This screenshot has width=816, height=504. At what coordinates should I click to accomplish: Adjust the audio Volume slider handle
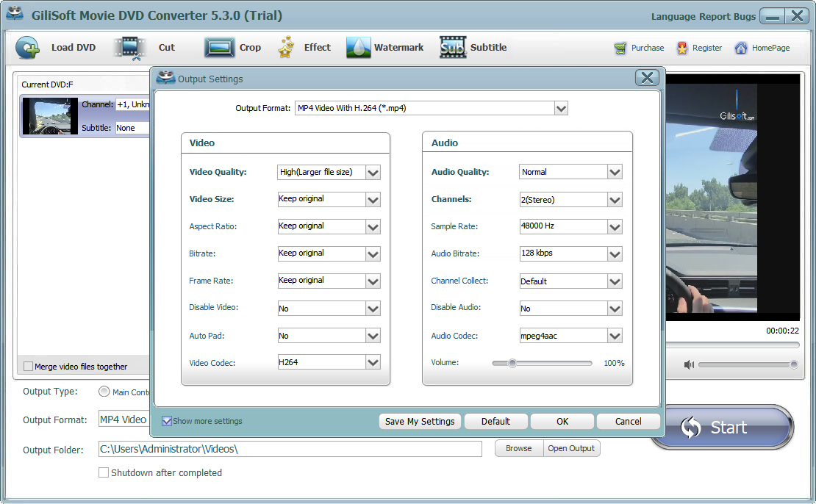(x=512, y=363)
